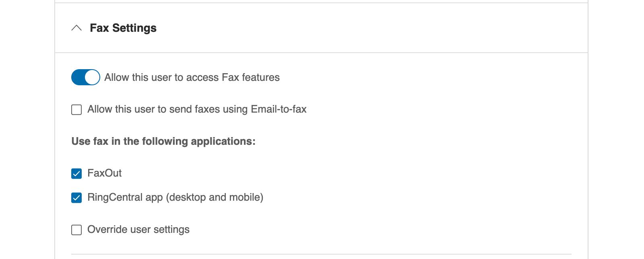Click the Fax Settings section title
644x259 pixels.
click(123, 28)
